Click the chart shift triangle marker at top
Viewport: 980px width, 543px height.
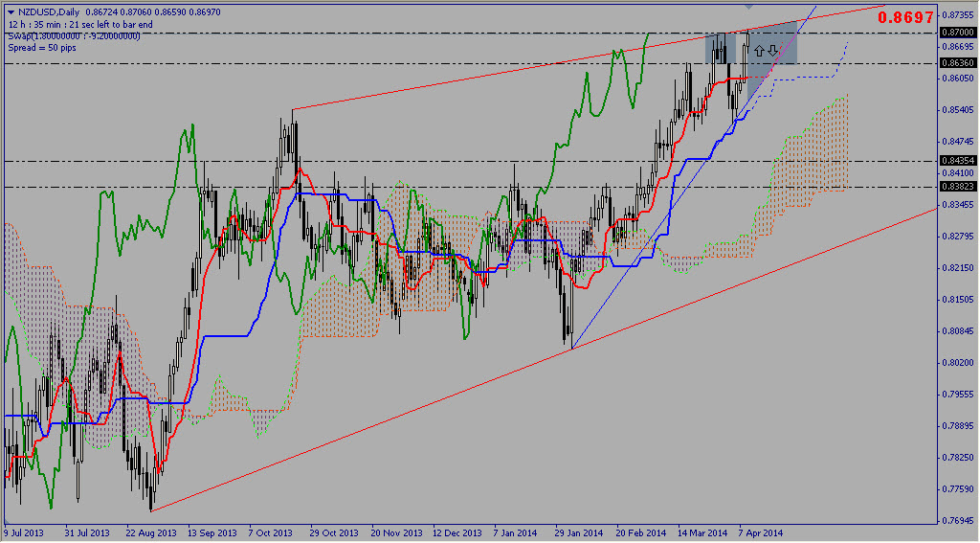tap(747, 8)
